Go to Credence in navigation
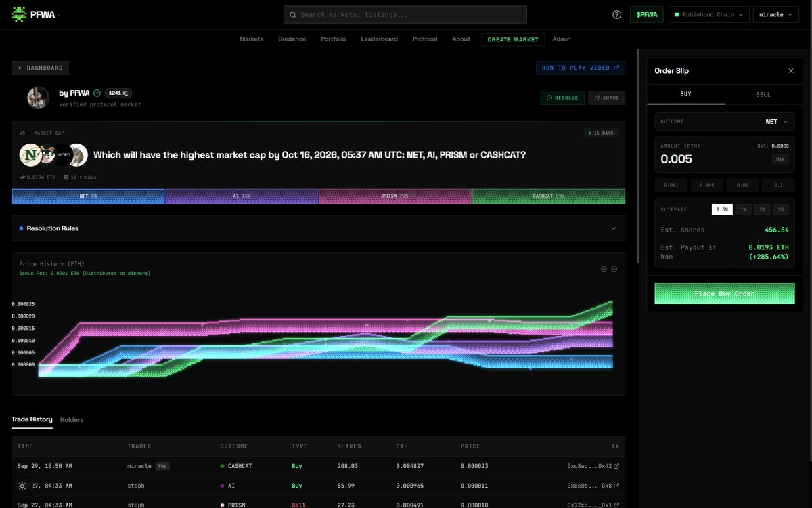 [292, 39]
